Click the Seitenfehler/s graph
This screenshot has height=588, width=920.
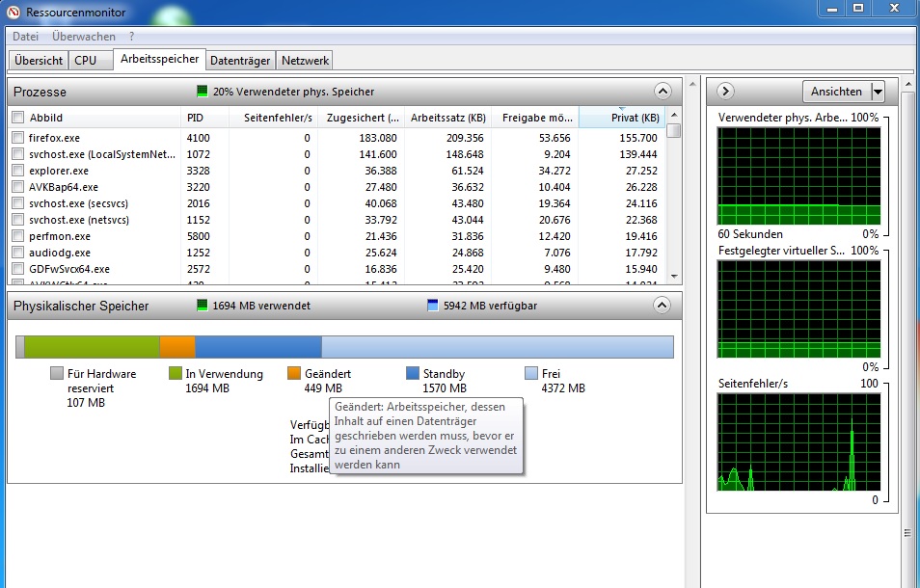click(x=798, y=442)
